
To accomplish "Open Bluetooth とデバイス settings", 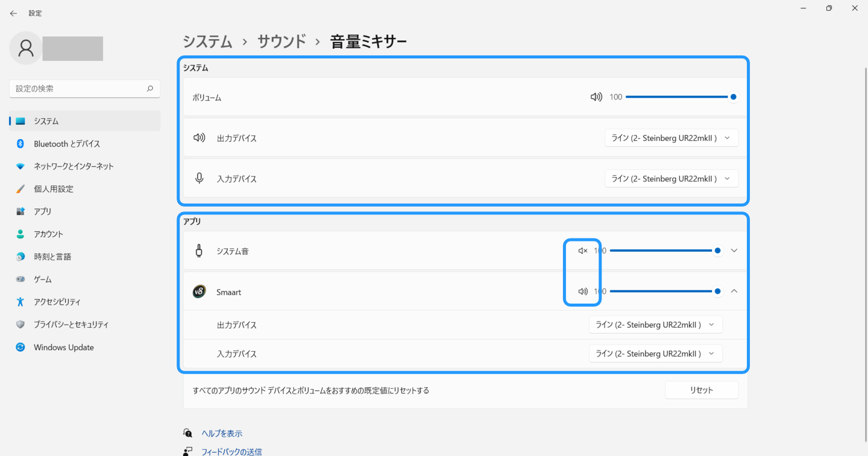I will (67, 144).
